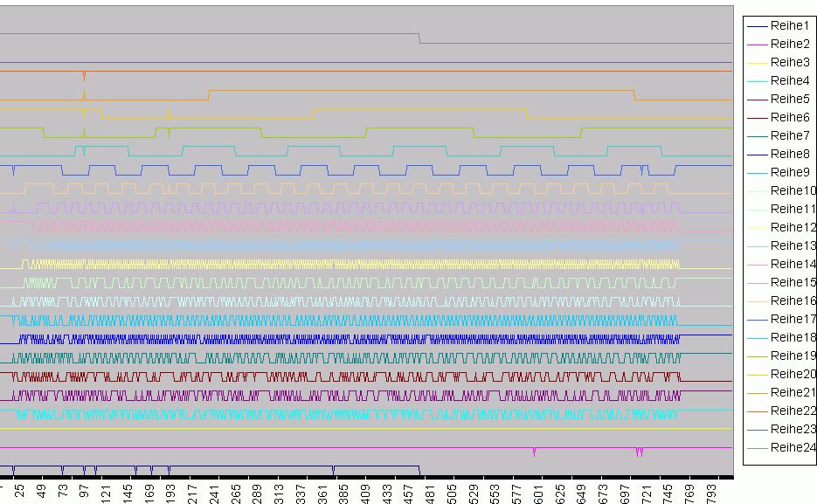The width and height of the screenshot is (817, 504).
Task: Select the 73 axis label
Action: click(63, 491)
